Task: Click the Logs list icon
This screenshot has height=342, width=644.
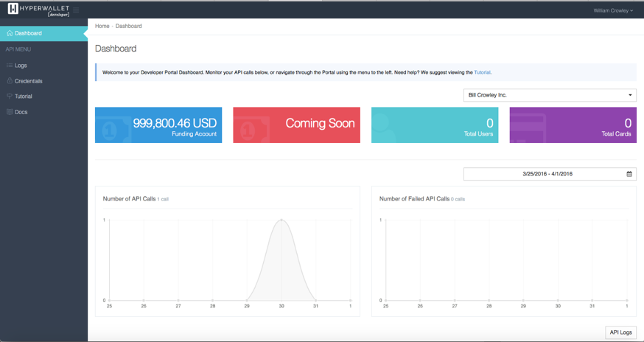Action: point(10,66)
